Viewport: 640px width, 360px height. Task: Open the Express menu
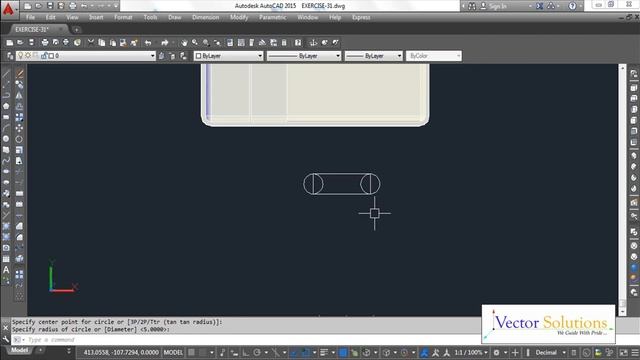[361, 17]
